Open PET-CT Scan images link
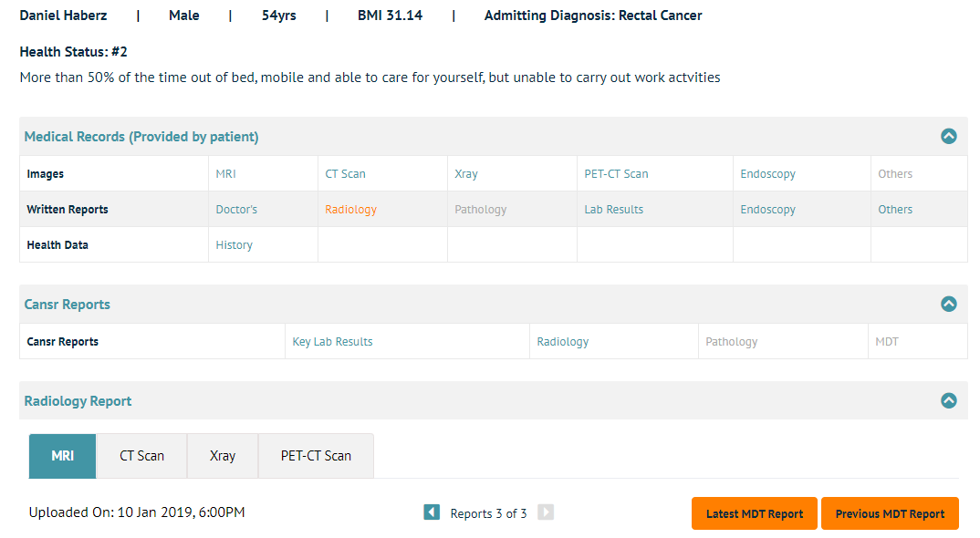This screenshot has width=980, height=538. pyautogui.click(x=616, y=174)
